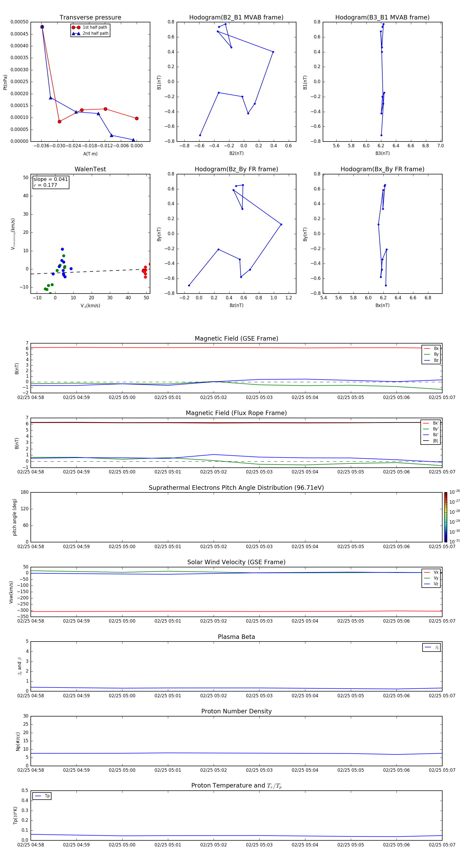473x868 pixels.
Task: Click the "Magnetic Field (Flux Rope Frame)" title
Action: (236, 413)
